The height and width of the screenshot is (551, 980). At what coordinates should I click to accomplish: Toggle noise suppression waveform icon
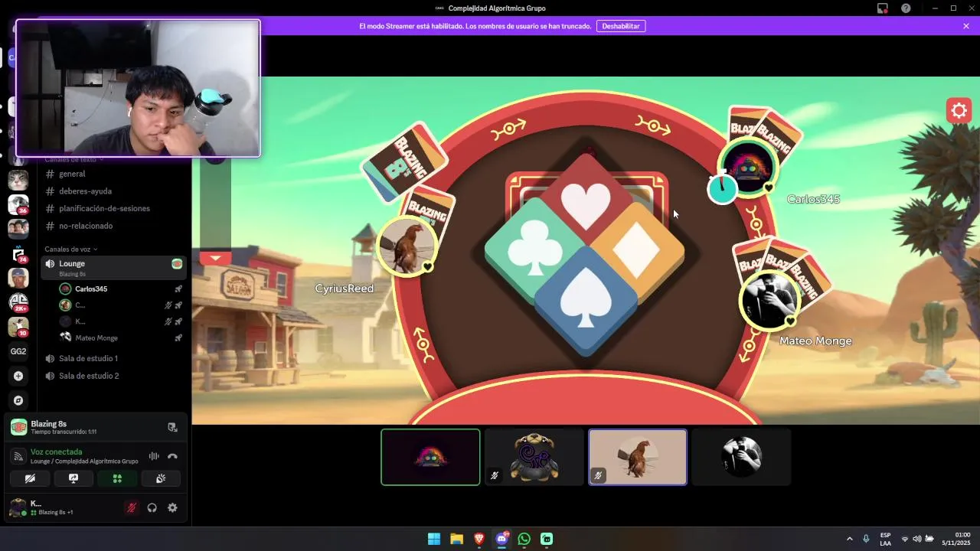point(154,456)
